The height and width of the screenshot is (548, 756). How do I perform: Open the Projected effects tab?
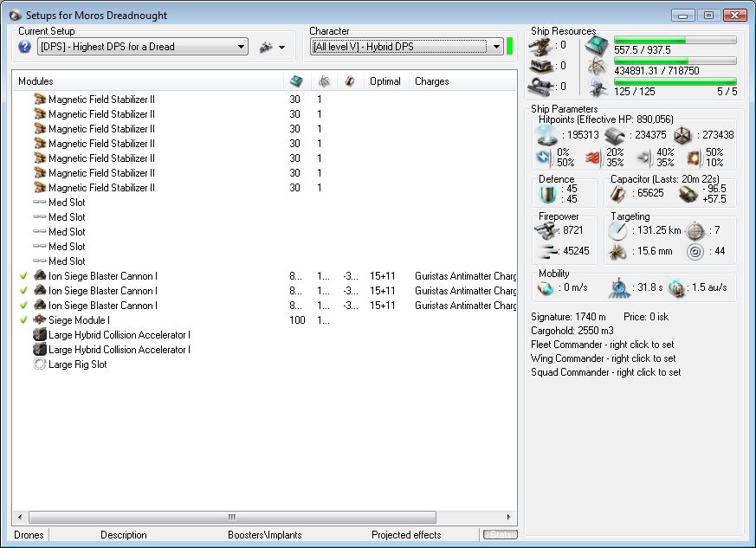[x=406, y=534]
